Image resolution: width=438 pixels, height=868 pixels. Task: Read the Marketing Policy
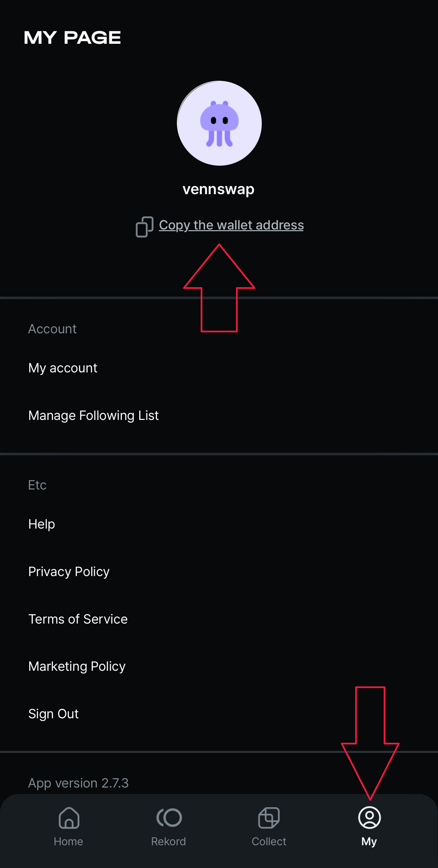click(x=77, y=666)
